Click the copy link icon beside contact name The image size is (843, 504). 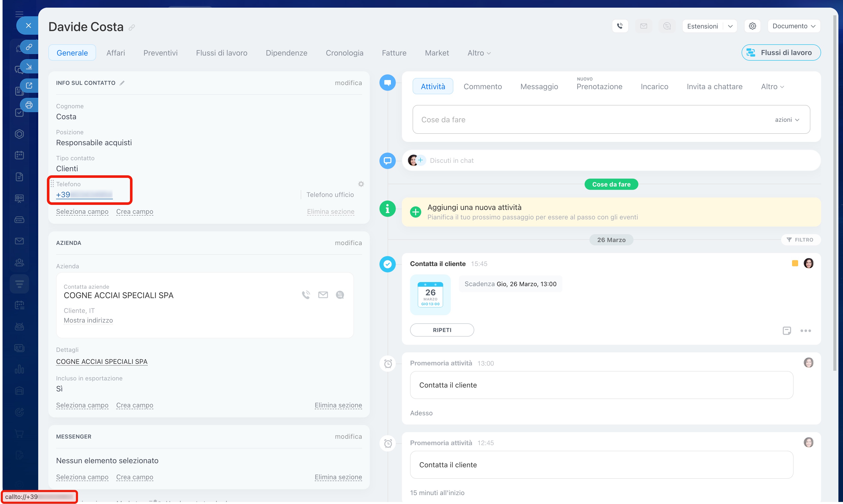click(132, 28)
